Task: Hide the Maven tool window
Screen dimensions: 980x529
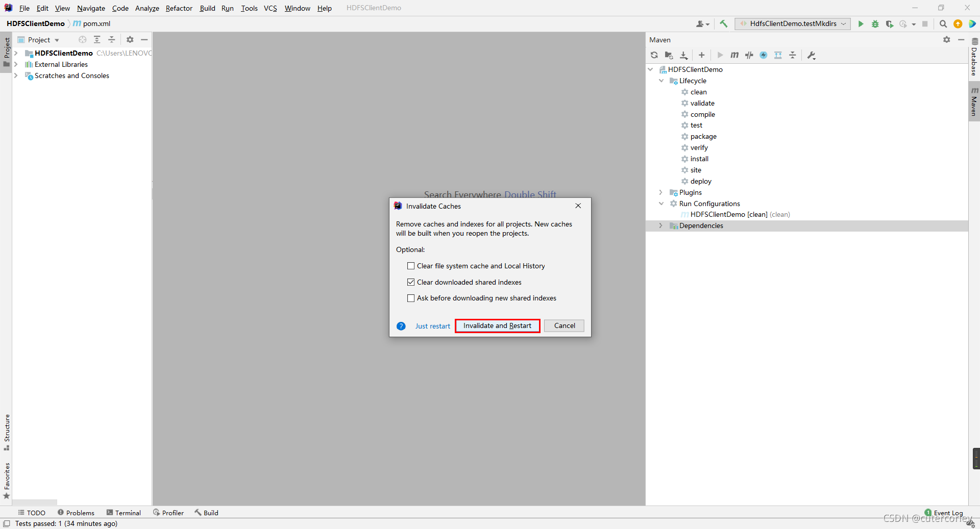Action: click(x=961, y=40)
